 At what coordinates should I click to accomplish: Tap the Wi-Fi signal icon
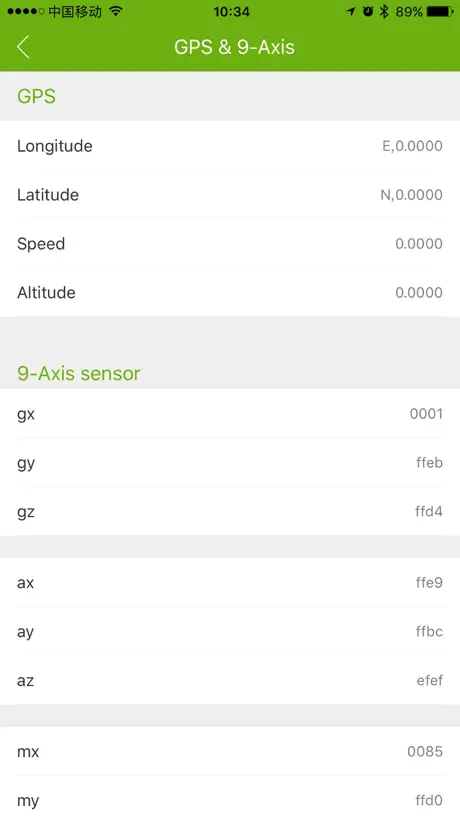tap(116, 11)
